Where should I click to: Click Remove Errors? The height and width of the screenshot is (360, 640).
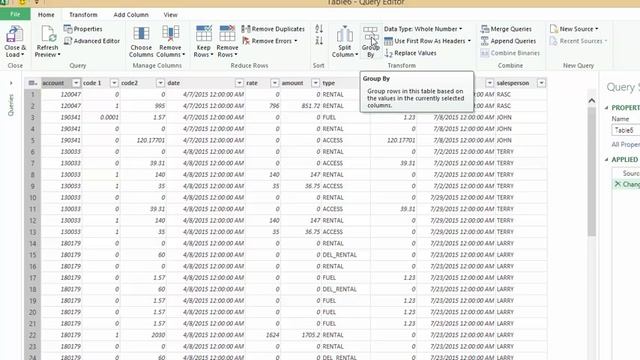[x=269, y=41]
